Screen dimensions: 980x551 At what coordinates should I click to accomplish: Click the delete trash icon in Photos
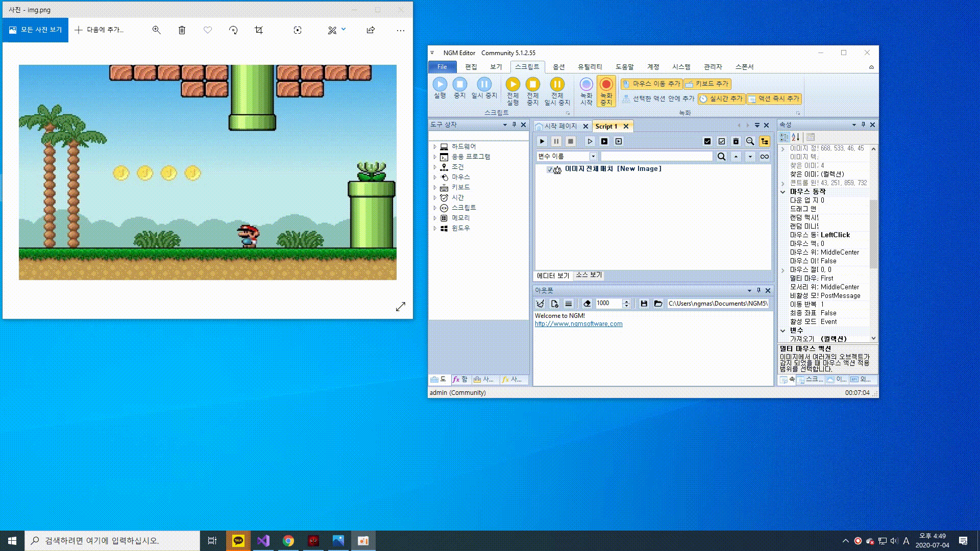point(182,30)
